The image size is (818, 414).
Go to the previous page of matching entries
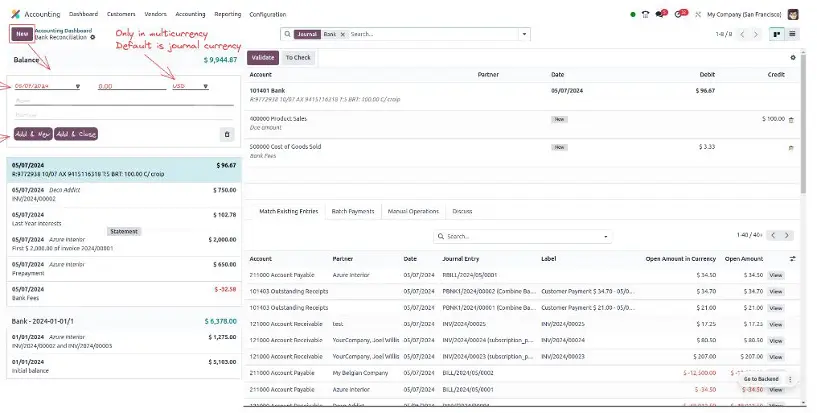[773, 236]
